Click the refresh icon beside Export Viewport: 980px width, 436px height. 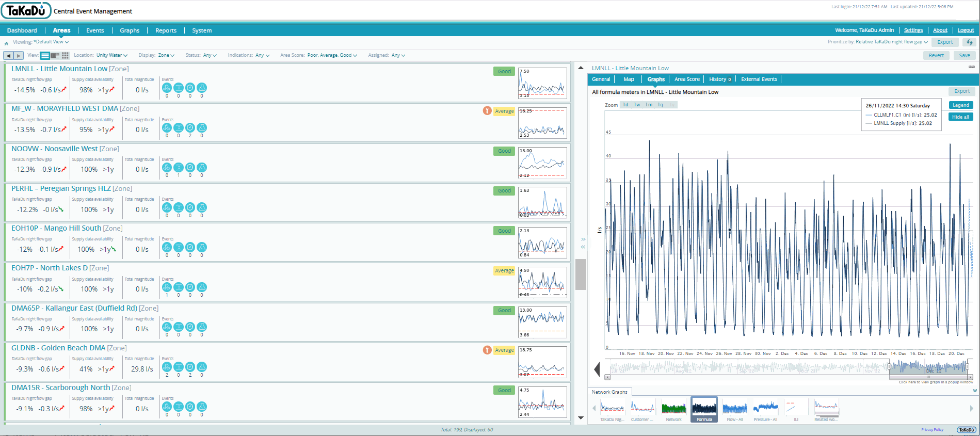click(970, 42)
